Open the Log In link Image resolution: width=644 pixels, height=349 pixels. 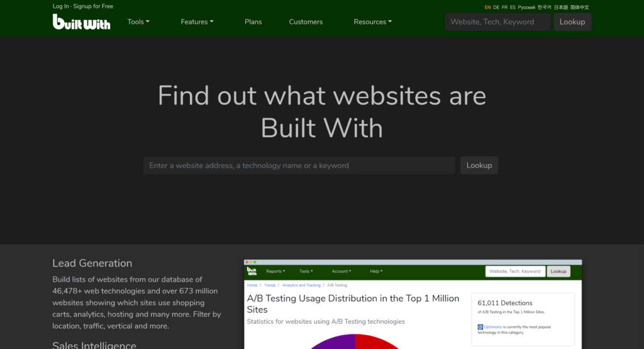pyautogui.click(x=61, y=6)
